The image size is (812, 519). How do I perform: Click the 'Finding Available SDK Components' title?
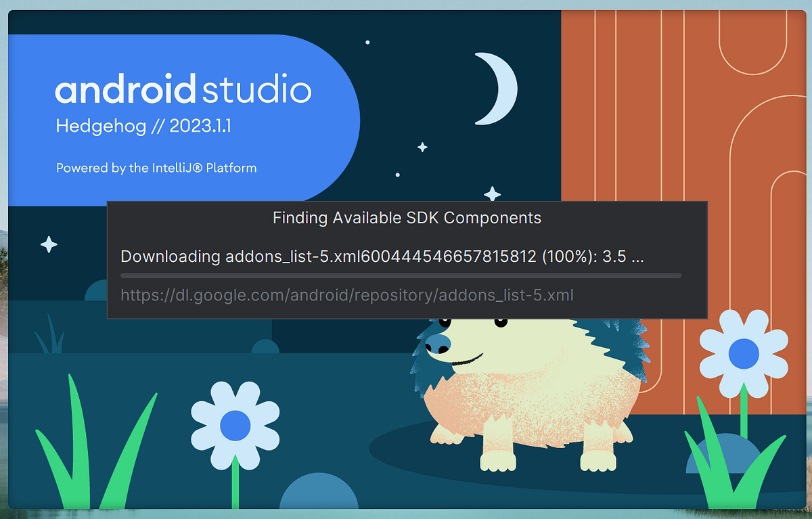click(x=406, y=218)
